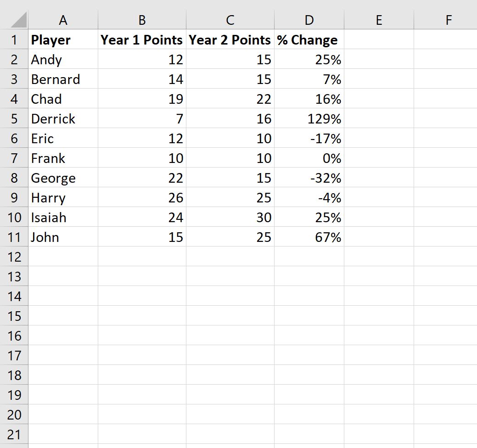Select Derrick's 129% change value
Screen dimensions: 477x448
click(x=309, y=118)
